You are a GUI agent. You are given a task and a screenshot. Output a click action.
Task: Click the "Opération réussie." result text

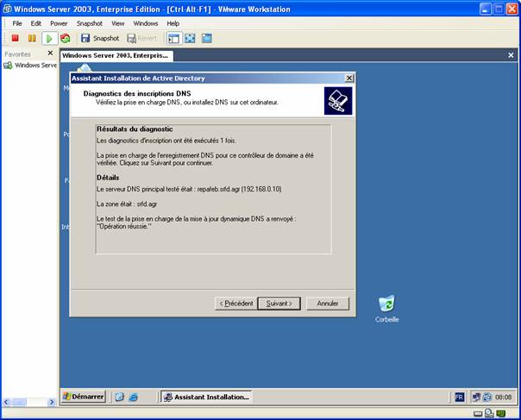click(x=124, y=226)
